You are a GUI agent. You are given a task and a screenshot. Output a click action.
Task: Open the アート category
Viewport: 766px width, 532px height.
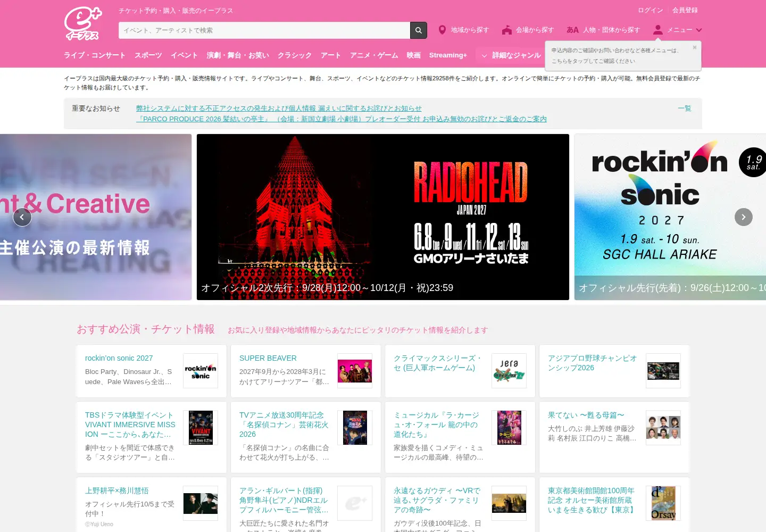(331, 55)
